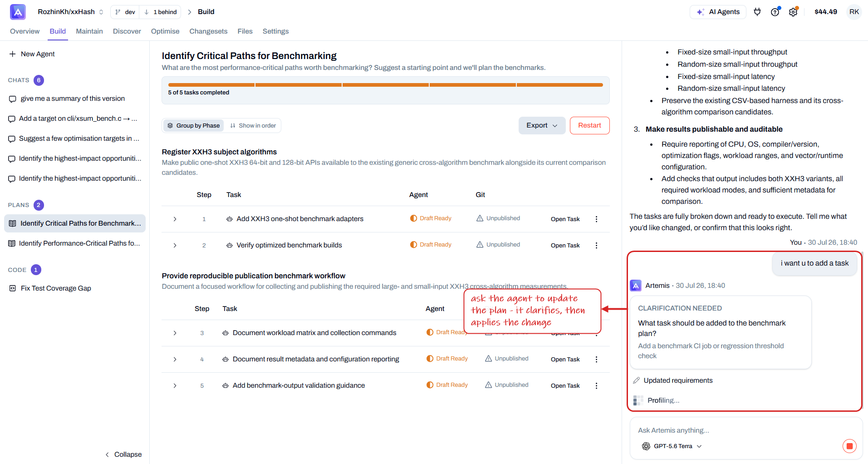Click the warning icon beside Unpublished in step 1
Screen dimensions: 868x464
pyautogui.click(x=480, y=218)
